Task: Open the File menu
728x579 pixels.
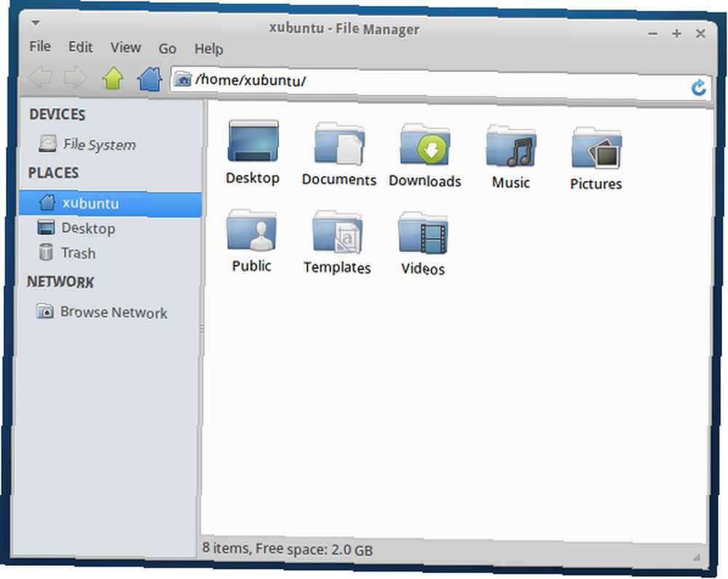Action: point(40,46)
